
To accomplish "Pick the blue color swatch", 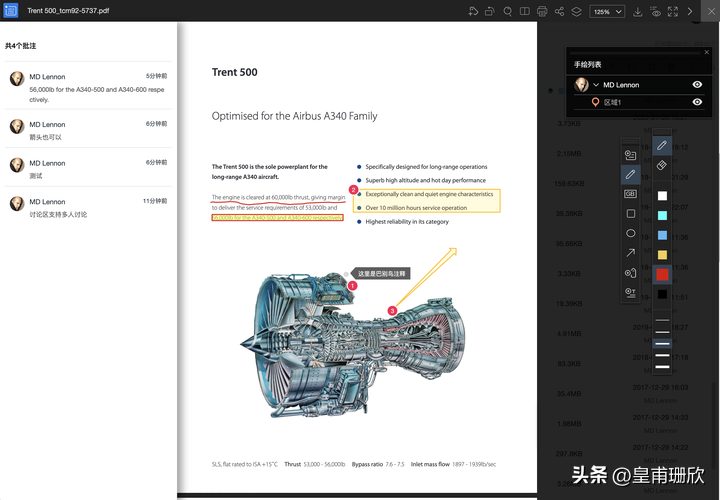I will [x=662, y=235].
